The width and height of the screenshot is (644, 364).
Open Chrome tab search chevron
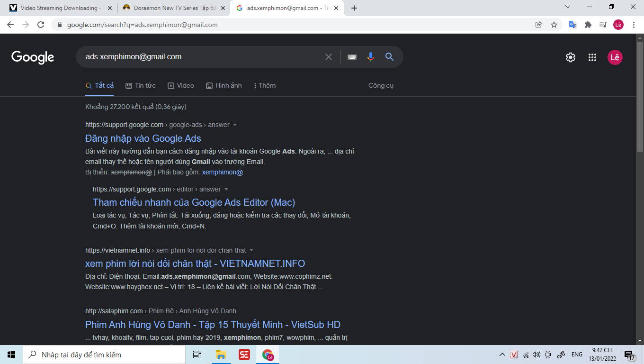(x=568, y=7)
